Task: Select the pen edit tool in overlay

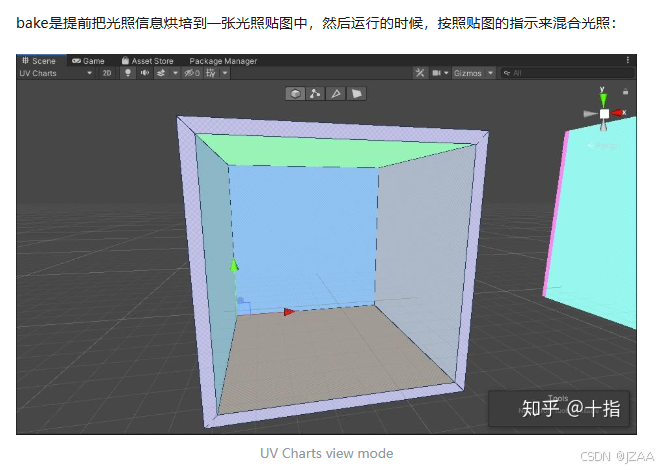Action: 335,94
